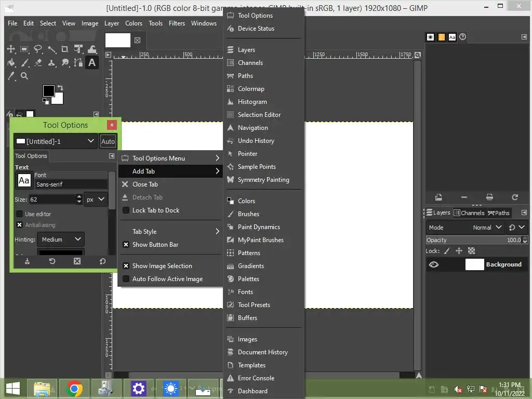Open the layer Mode Normal dropdown
532x399 pixels.
[x=465, y=228]
